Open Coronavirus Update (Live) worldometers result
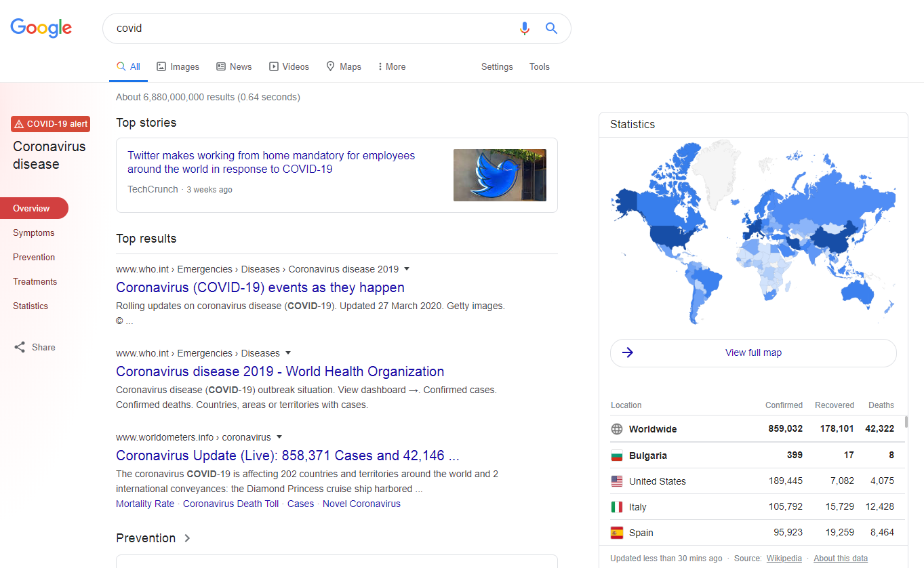Screen dimensions: 924x568 point(288,455)
